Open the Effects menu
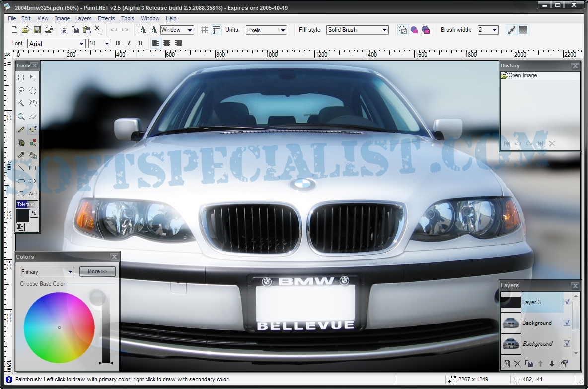This screenshot has width=588, height=389. point(106,18)
